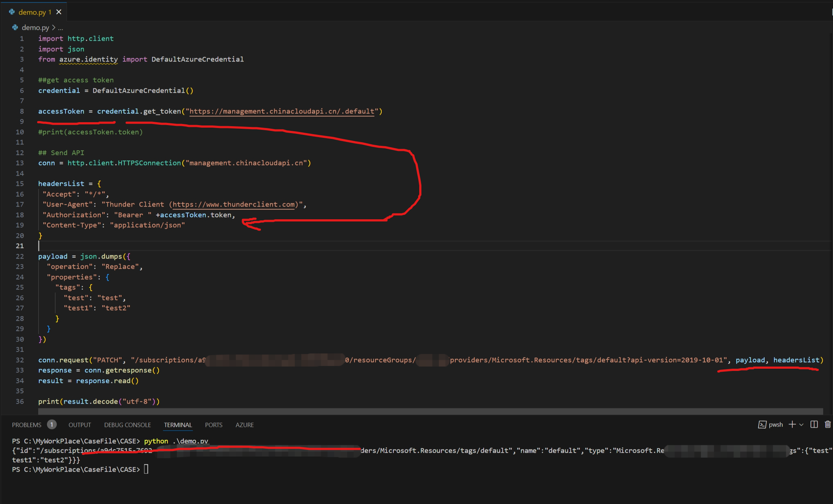The image size is (833, 504).
Task: Click the terminal prompt input cursor
Action: point(146,469)
